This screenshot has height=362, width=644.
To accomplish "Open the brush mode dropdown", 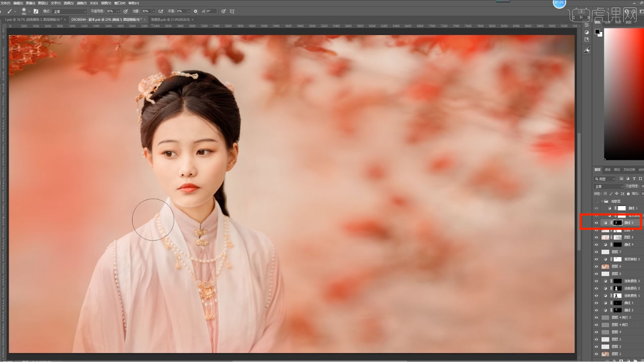I will click(x=70, y=11).
